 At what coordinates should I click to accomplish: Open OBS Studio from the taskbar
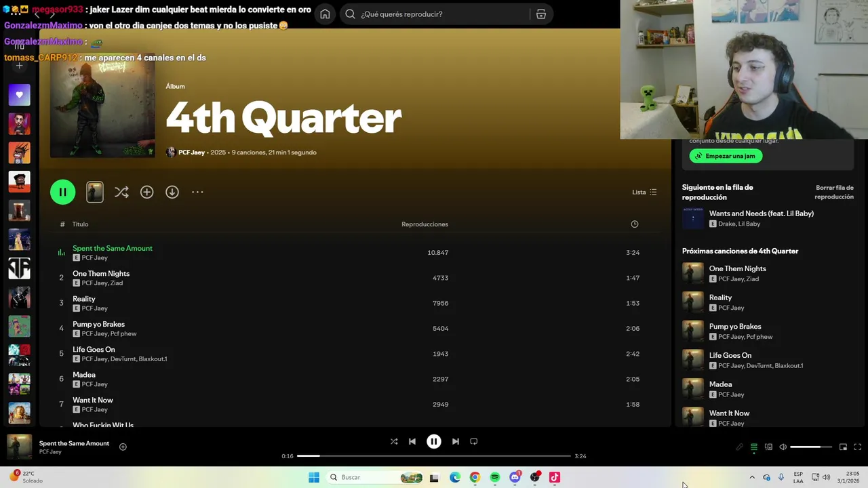pos(535,477)
